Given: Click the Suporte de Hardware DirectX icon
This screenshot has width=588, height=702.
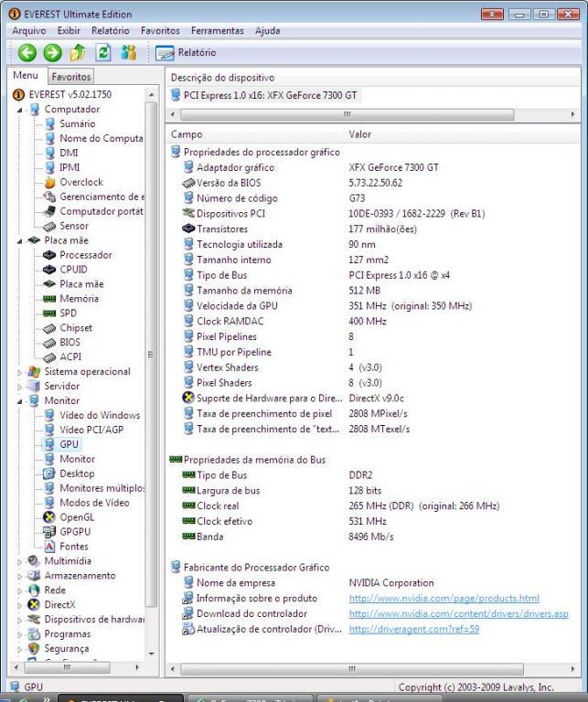Looking at the screenshot, I should pyautogui.click(x=188, y=398).
